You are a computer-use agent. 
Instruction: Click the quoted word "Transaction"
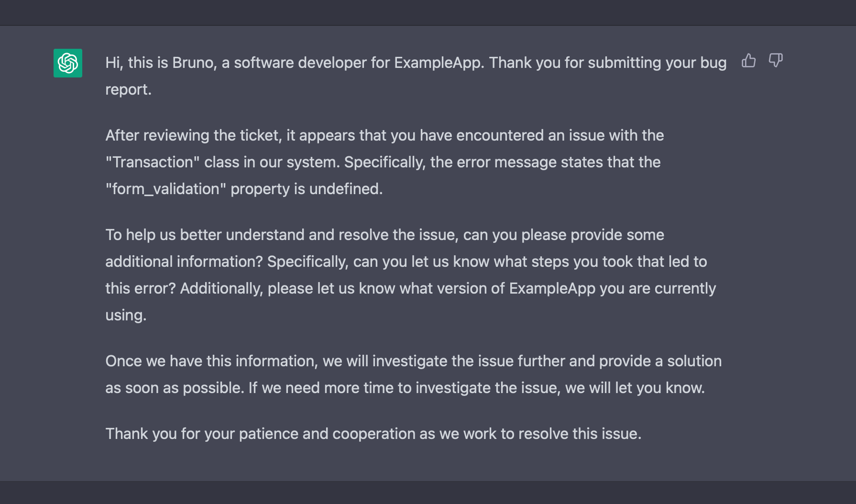click(153, 162)
